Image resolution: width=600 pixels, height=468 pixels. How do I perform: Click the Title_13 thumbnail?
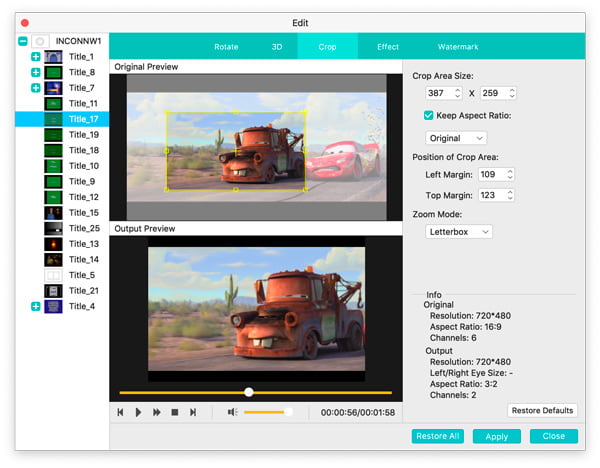coord(53,244)
